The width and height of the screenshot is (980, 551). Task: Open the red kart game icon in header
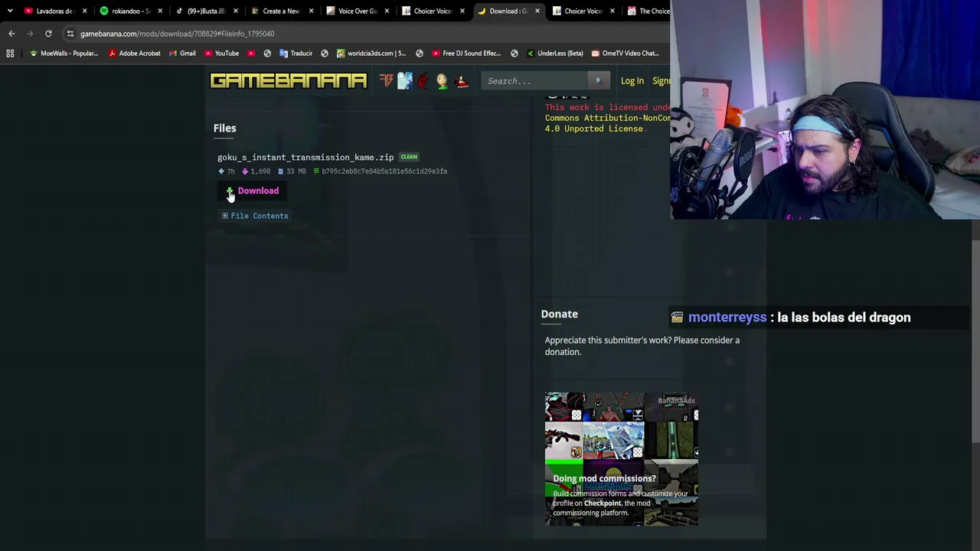tap(461, 80)
